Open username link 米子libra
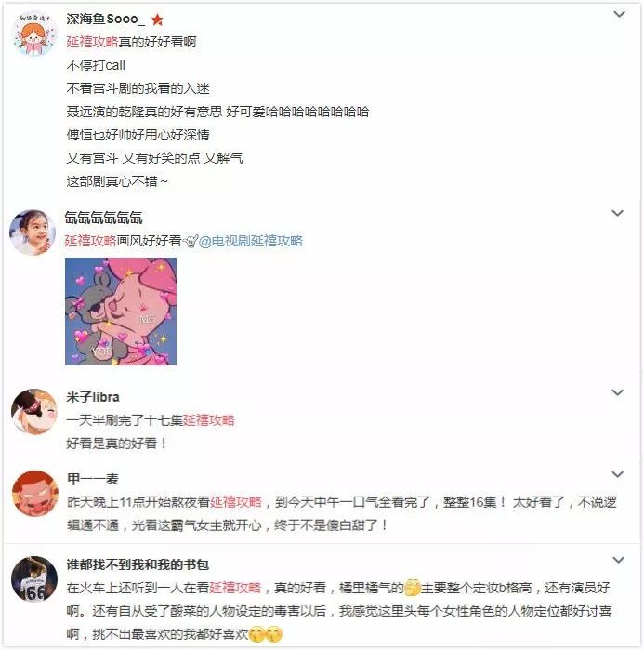 click(x=93, y=397)
